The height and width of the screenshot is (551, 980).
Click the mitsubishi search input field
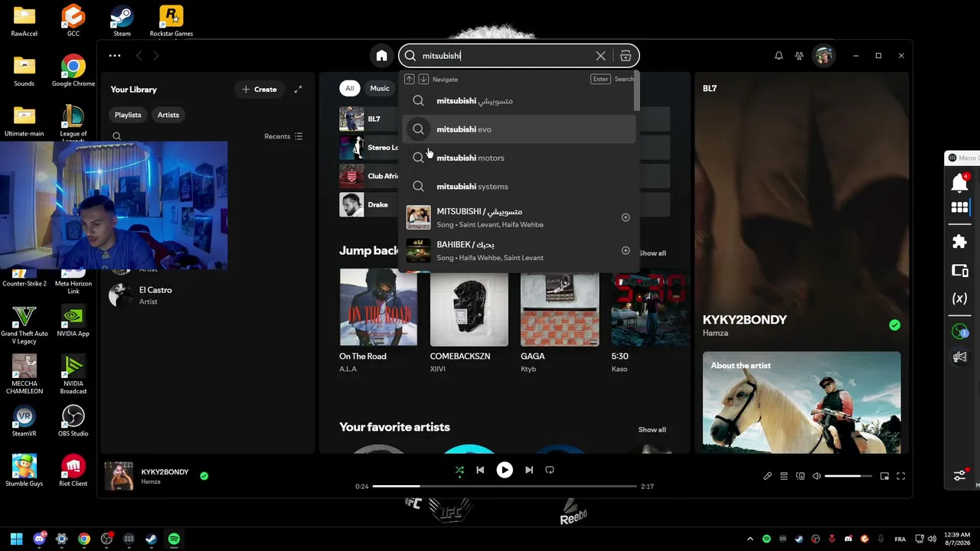click(505, 56)
